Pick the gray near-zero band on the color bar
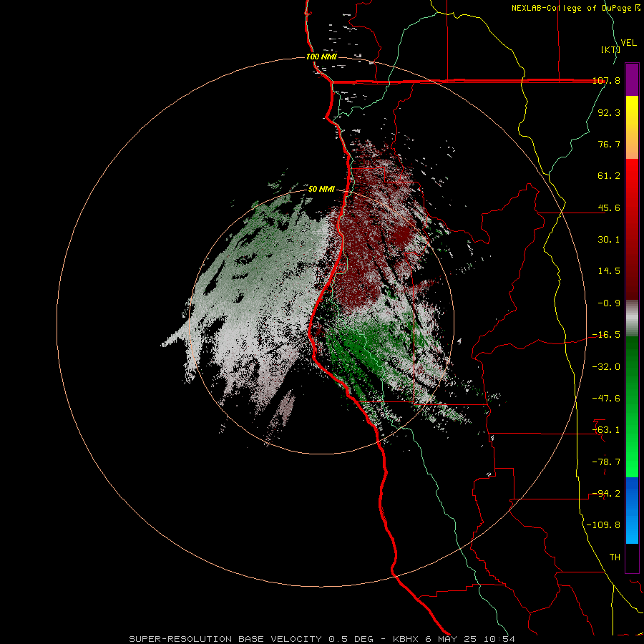 [632, 318]
